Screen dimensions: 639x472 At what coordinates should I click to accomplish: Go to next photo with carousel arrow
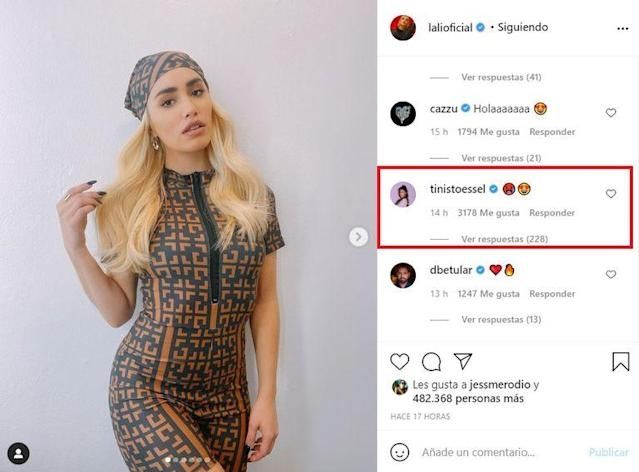(x=358, y=237)
